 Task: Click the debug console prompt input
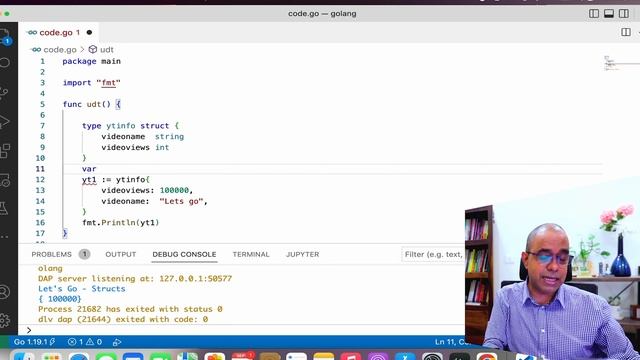point(245,330)
